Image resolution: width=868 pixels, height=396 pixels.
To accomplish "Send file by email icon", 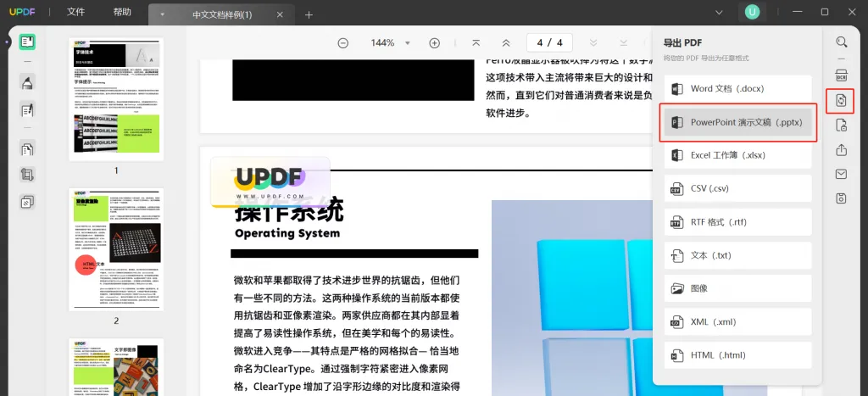I will click(842, 174).
